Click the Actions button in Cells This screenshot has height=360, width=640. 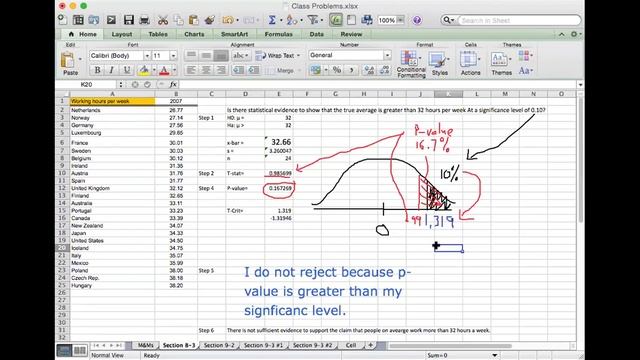pyautogui.click(x=470, y=64)
